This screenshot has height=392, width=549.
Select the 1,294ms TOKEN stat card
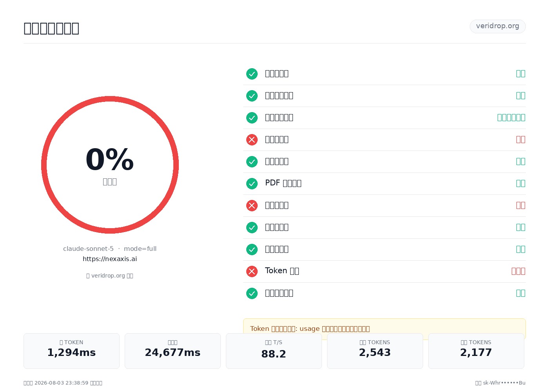pos(71,351)
